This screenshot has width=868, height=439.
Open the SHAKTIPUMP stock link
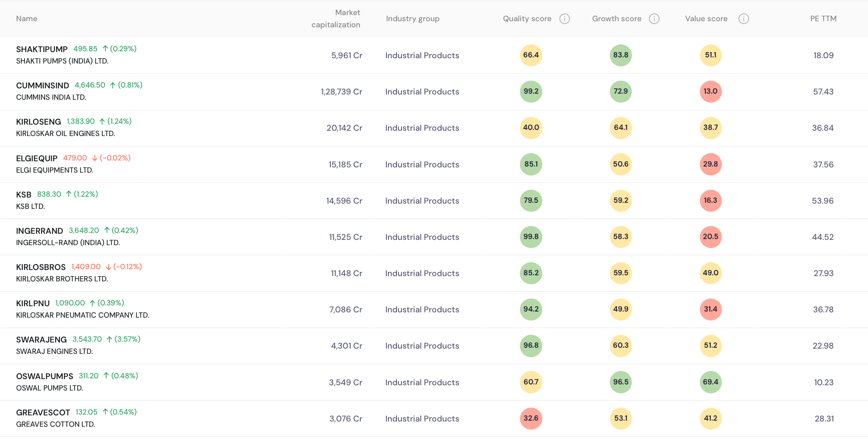pyautogui.click(x=42, y=49)
